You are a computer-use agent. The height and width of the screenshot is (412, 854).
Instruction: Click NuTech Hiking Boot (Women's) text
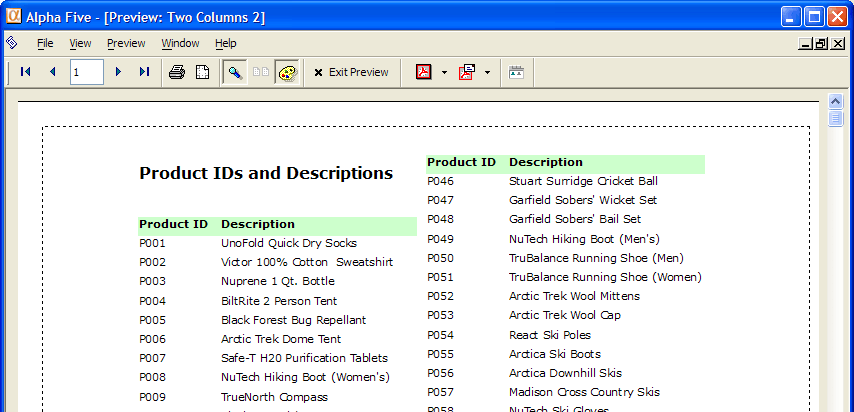(306, 377)
